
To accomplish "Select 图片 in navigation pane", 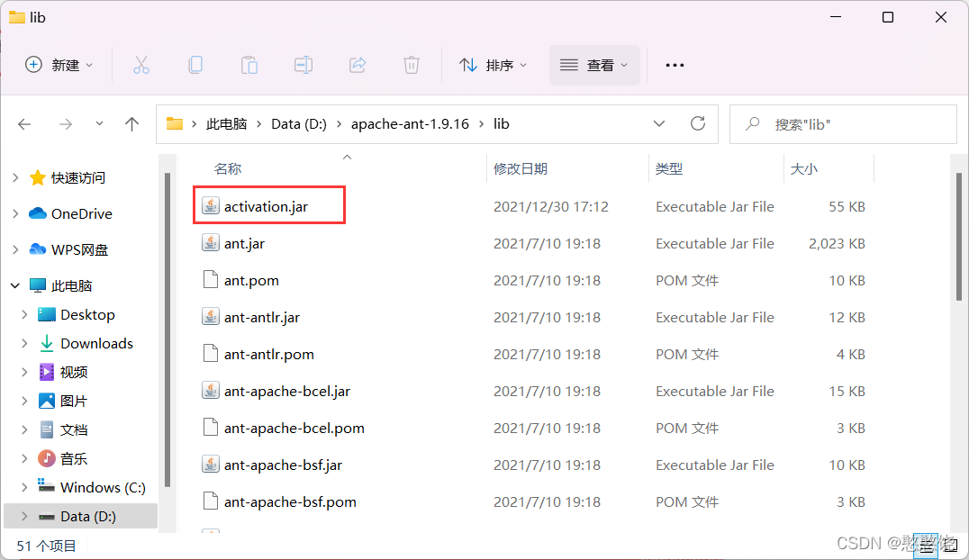I will click(74, 402).
